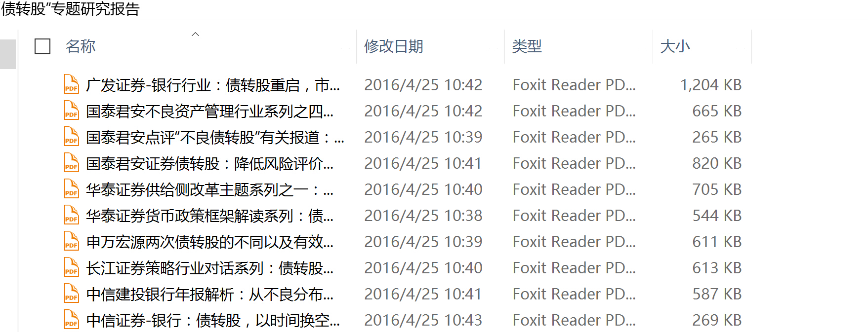Click the gray scrollbar strip at left edge

pyautogui.click(x=8, y=54)
